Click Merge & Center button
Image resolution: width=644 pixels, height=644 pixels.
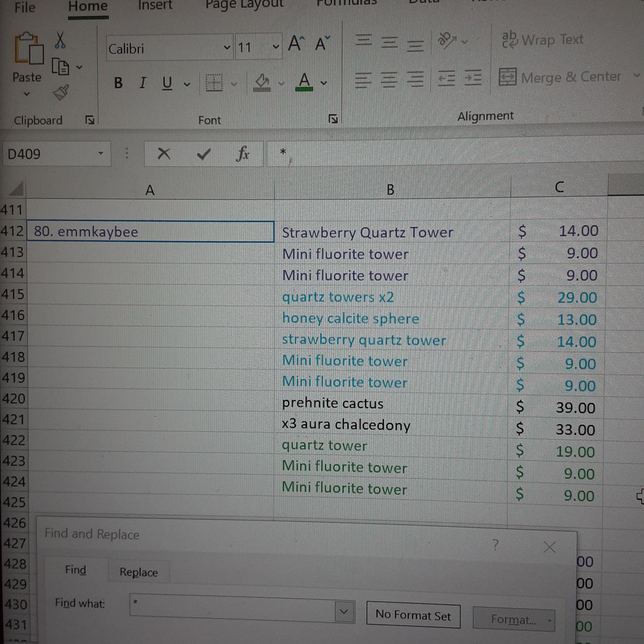click(560, 77)
